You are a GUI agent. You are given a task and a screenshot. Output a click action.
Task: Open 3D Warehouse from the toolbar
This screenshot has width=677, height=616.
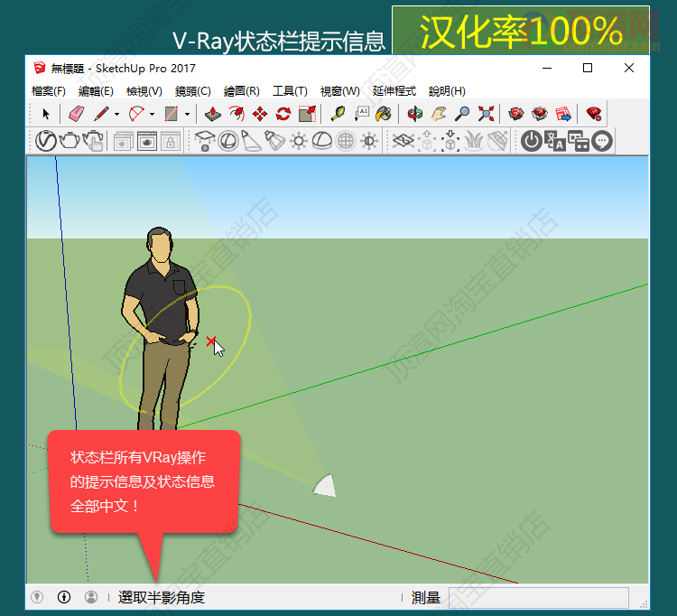pos(516,114)
